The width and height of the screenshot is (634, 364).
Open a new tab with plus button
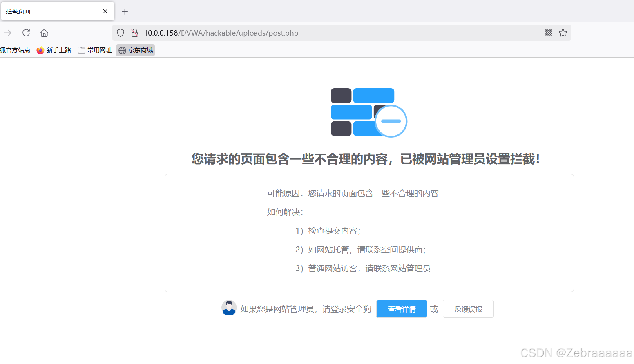coord(125,12)
